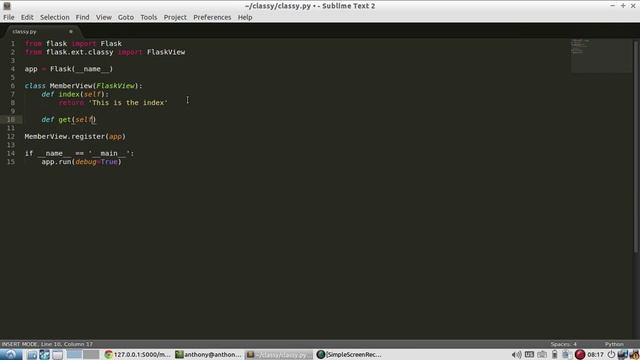
Task: Close the classy.py tab via its unsaved dot
Action: 71,31
